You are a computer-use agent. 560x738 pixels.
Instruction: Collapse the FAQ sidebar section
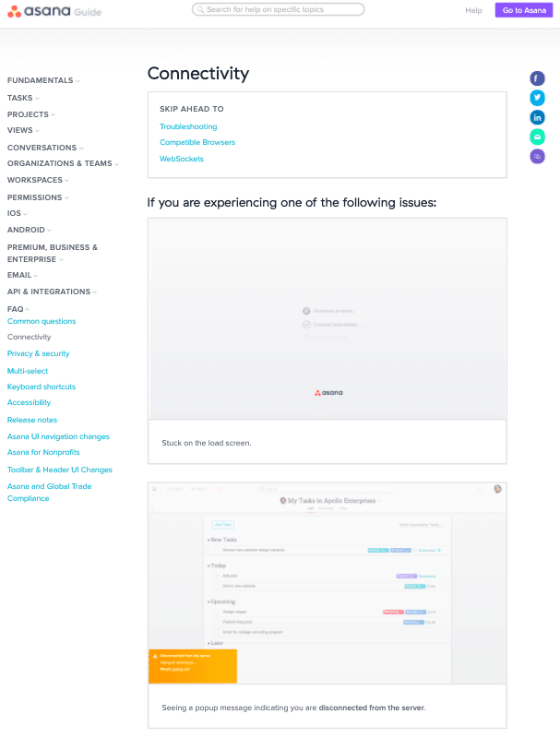[x=18, y=308]
